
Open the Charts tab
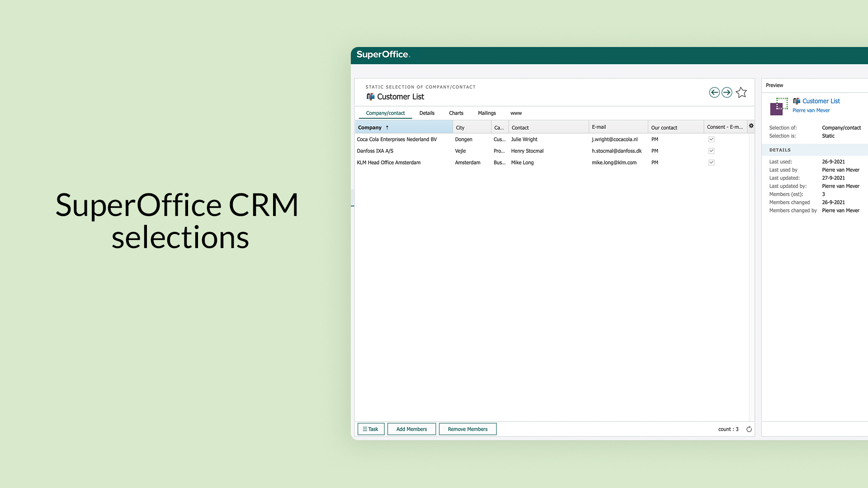(456, 113)
